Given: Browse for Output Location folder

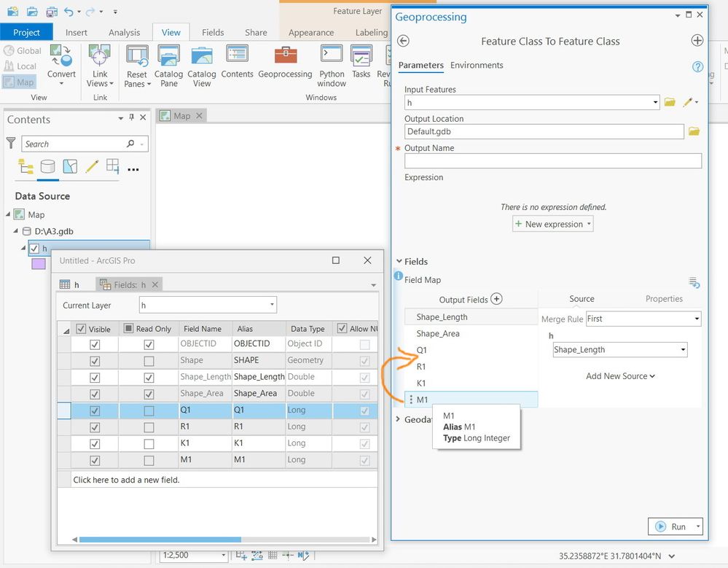Looking at the screenshot, I should (x=694, y=131).
